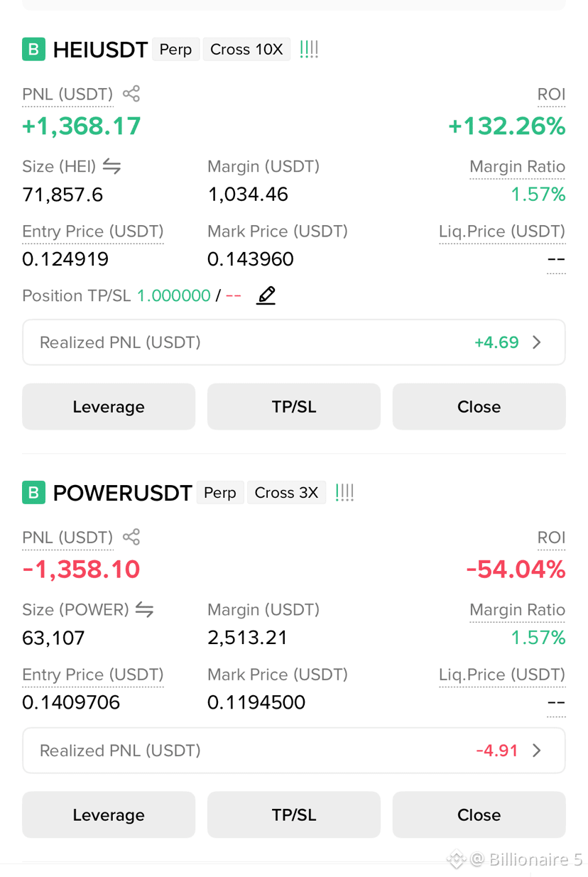The height and width of the screenshot is (877, 588).
Task: Tap the POWERUSDT ADL indicator bars
Action: tap(344, 493)
